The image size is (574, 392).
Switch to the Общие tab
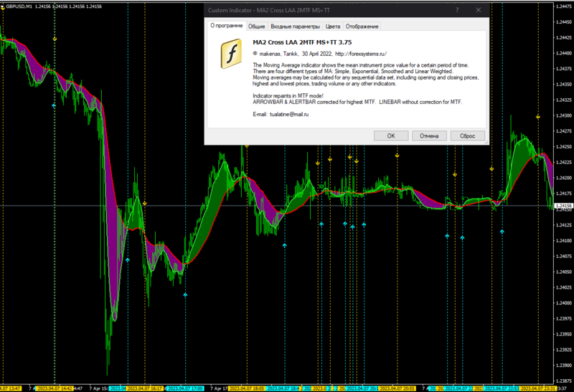click(256, 27)
